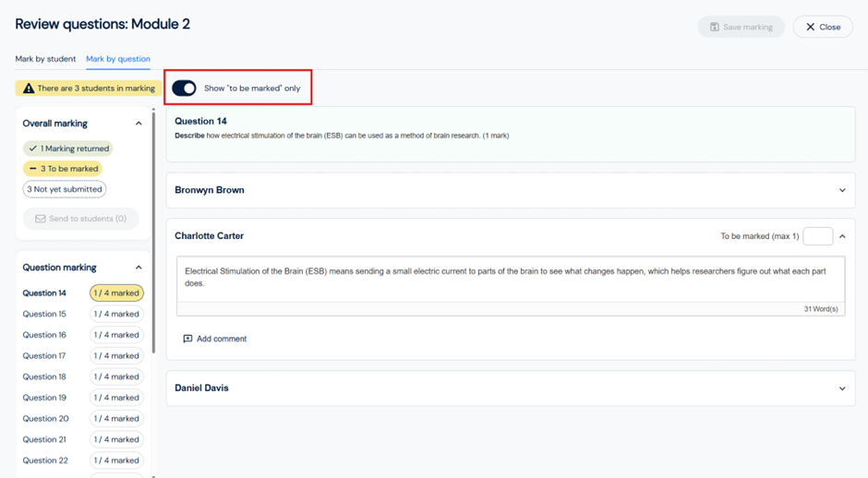Click the Add comment speech bubble icon
Image resolution: width=868 pixels, height=478 pixels.
(187, 339)
